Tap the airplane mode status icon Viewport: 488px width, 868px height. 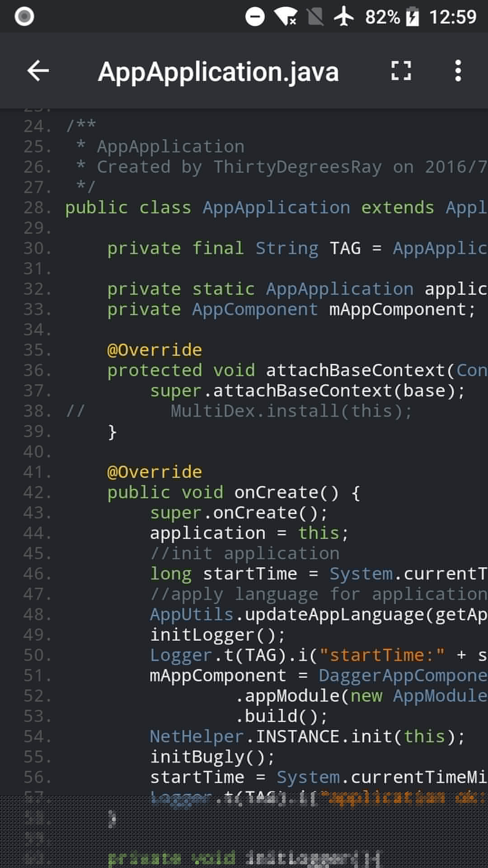[344, 17]
